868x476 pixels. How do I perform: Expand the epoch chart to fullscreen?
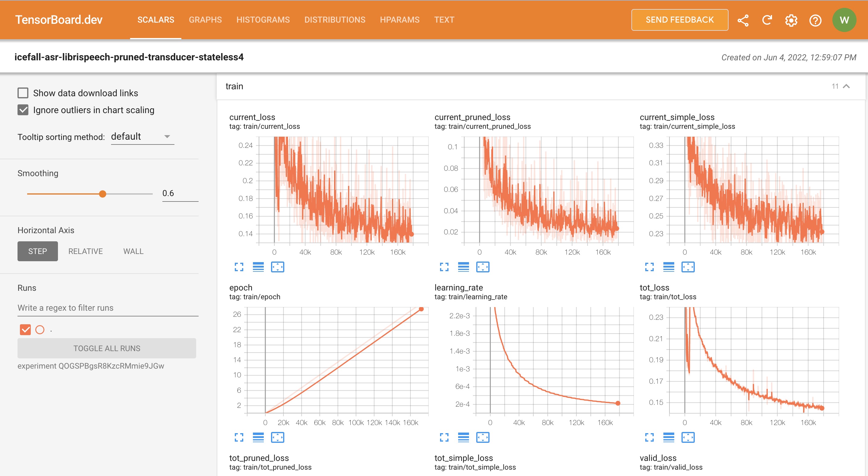[x=239, y=438]
